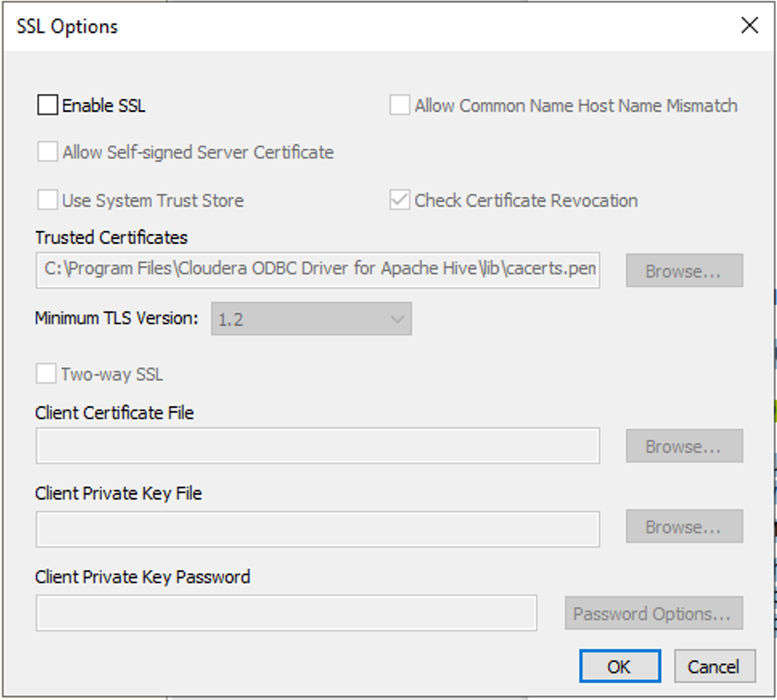The width and height of the screenshot is (777, 700).
Task: Focus the Client Private Key Password field
Action: coord(286,613)
